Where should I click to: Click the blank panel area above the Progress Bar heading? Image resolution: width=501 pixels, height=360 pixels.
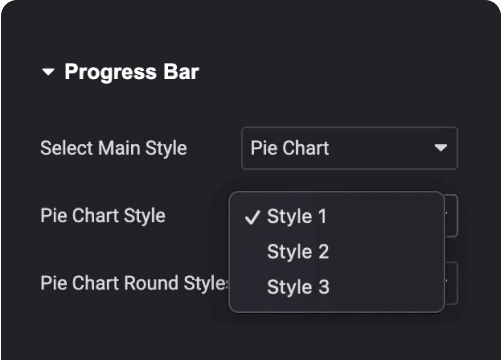(x=250, y=28)
